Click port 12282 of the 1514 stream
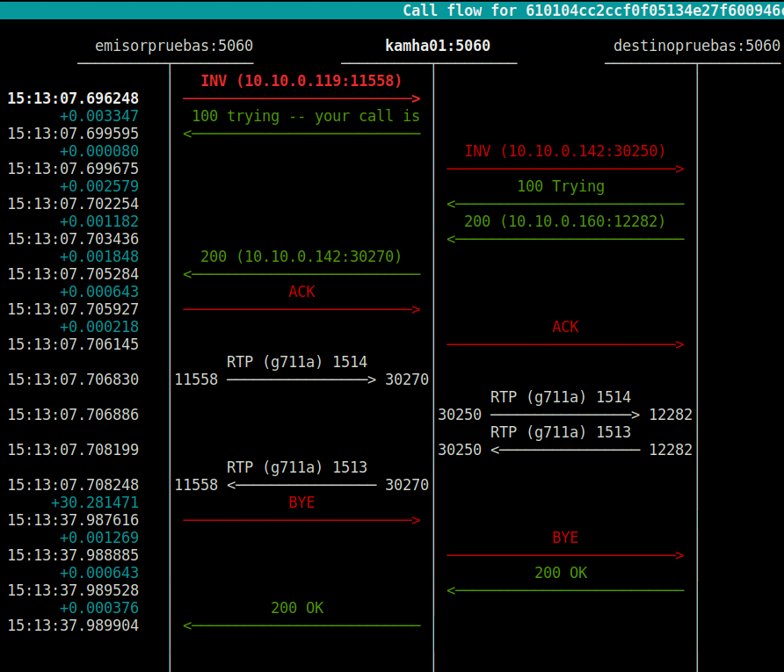784x672 pixels. [x=671, y=415]
